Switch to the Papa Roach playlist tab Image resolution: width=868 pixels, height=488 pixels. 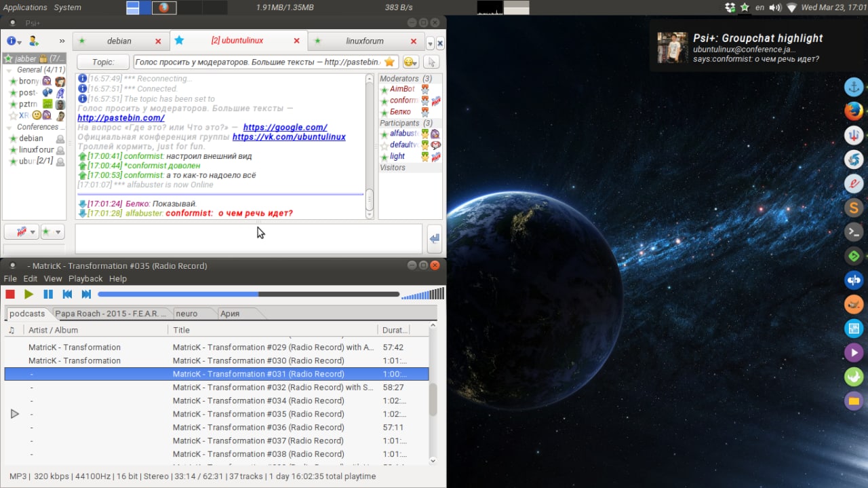tap(111, 314)
